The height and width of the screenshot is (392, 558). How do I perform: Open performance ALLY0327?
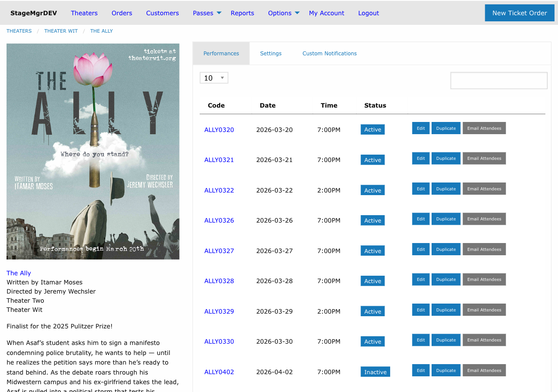click(219, 251)
